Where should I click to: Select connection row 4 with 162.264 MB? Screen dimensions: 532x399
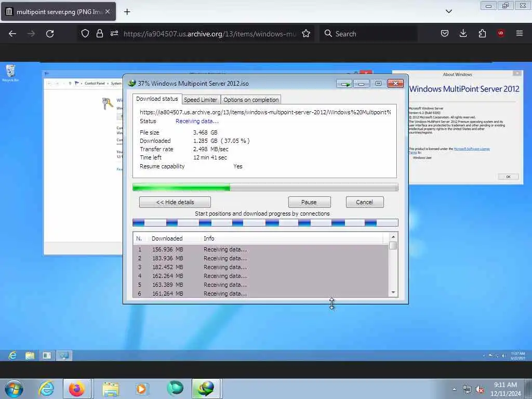261,276
